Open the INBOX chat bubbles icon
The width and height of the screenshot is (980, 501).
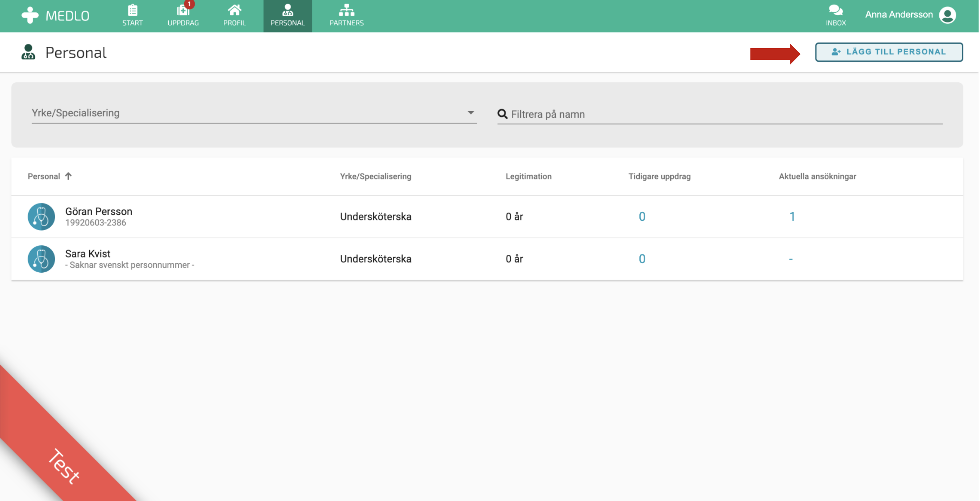(835, 10)
